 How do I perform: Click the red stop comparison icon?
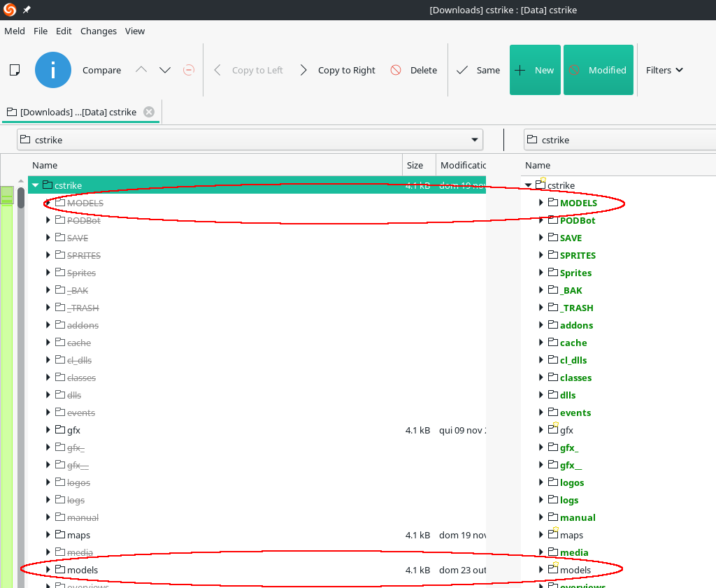pyautogui.click(x=189, y=70)
